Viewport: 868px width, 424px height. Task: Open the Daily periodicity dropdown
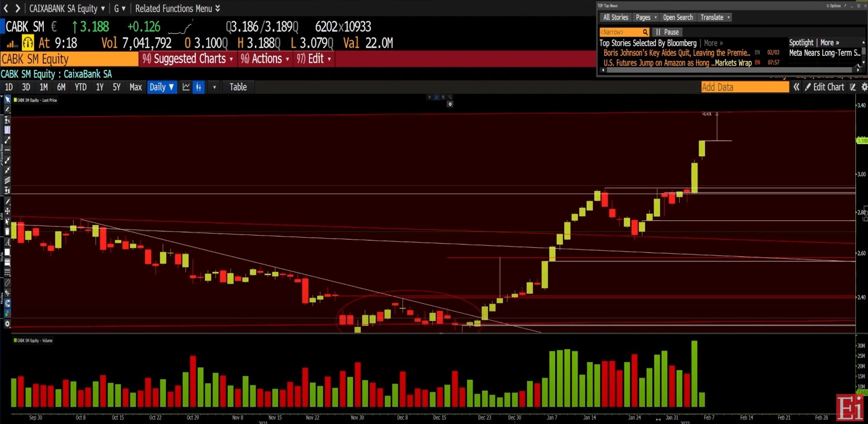[x=162, y=87]
